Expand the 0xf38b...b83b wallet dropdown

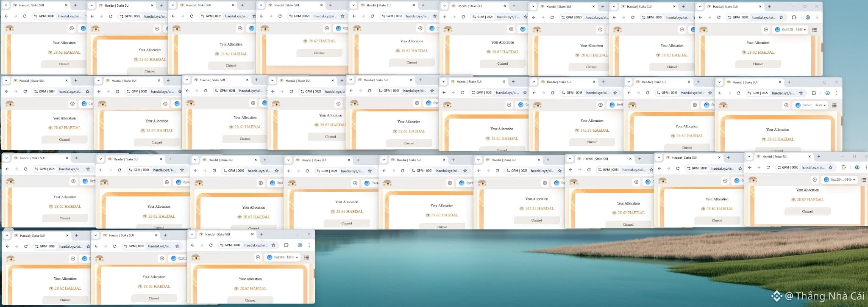(282, 257)
